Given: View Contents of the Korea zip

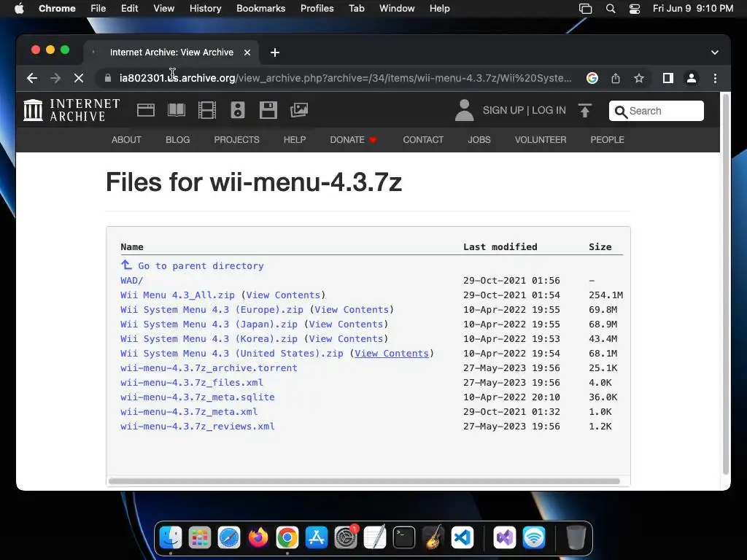Looking at the screenshot, I should click(346, 338).
